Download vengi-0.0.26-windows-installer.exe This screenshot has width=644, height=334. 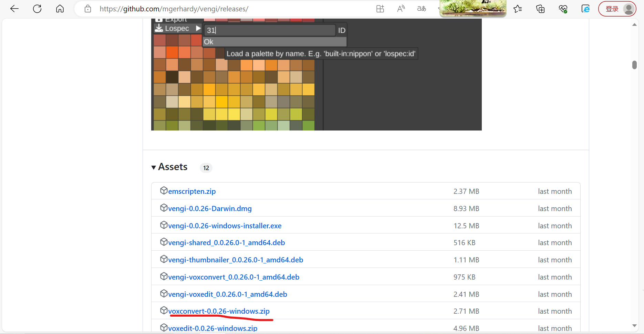click(225, 226)
